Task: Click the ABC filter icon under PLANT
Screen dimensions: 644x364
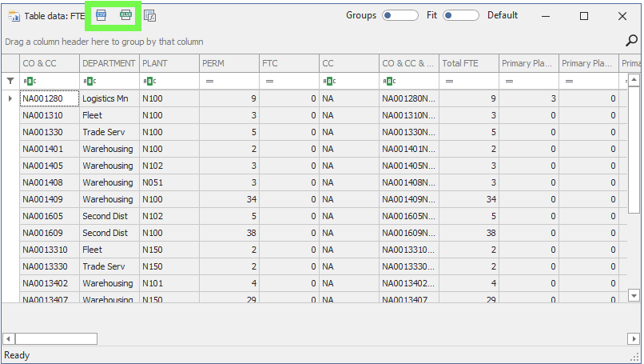Action: [149, 81]
